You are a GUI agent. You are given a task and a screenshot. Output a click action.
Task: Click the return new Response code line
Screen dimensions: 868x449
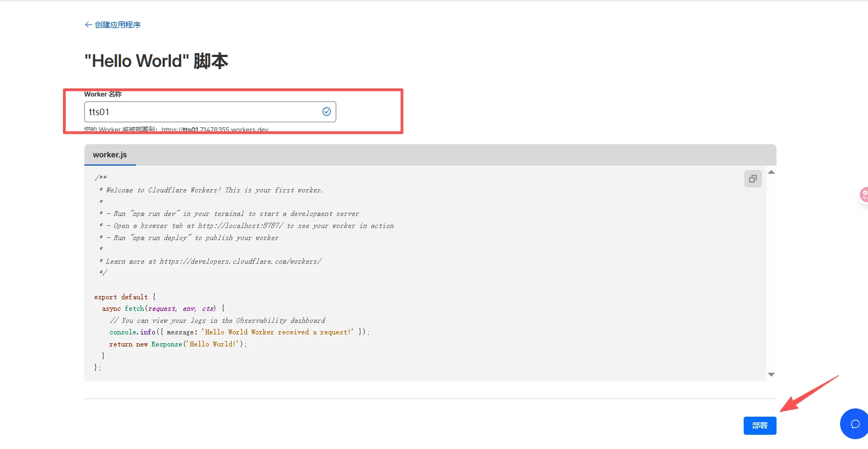pos(178,344)
